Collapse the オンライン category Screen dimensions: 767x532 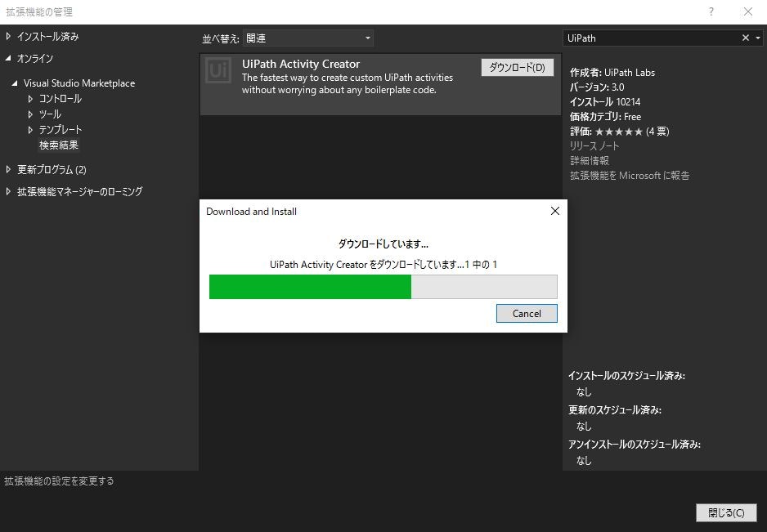coord(8,58)
